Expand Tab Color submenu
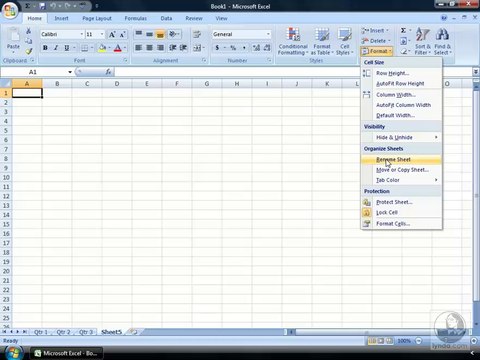 click(401, 180)
